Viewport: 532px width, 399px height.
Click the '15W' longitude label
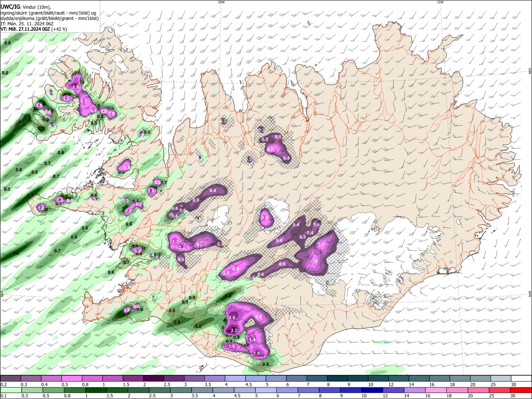point(440,2)
